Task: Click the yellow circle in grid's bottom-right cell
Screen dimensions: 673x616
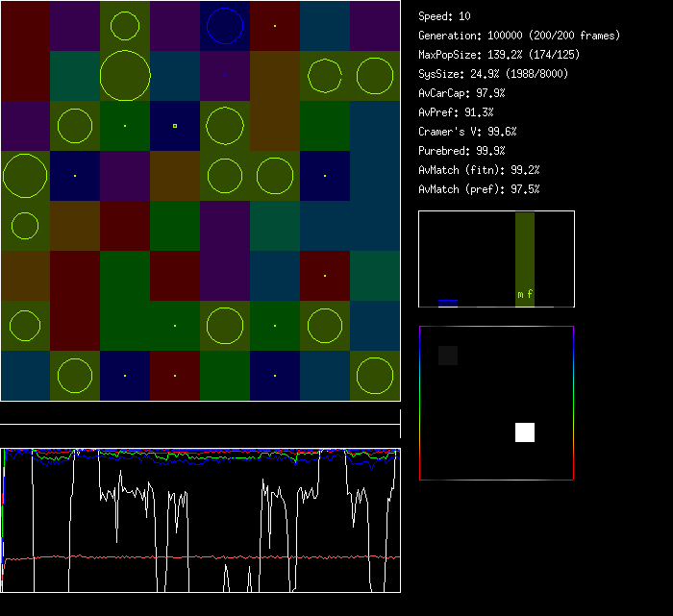Action: pos(375,376)
